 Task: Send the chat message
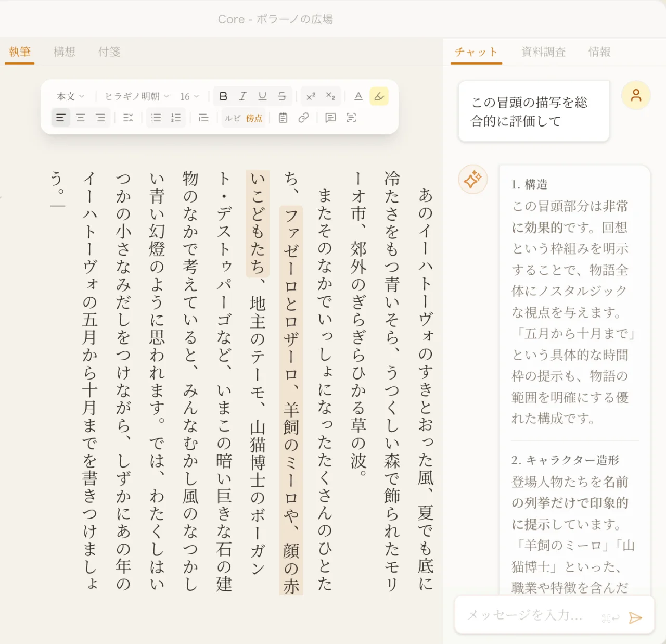coord(635,617)
